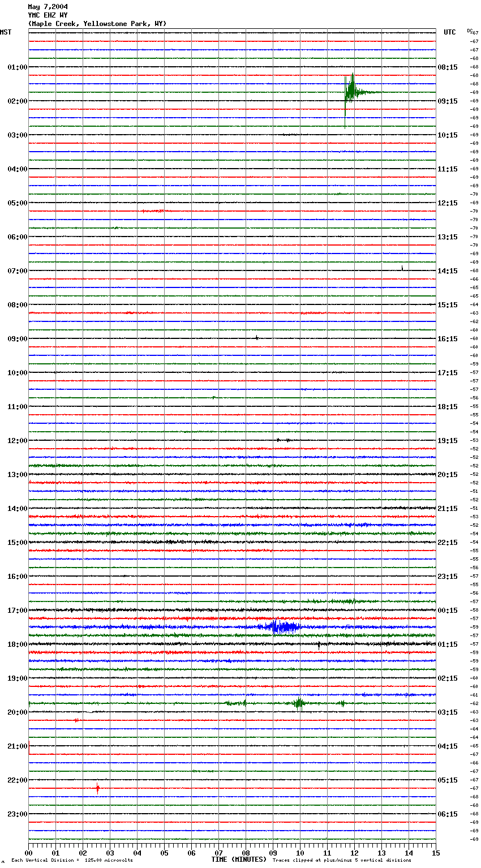This screenshot has height=868, width=481.
Task: Click the "DC" offset column header
Action: pyautogui.click(x=470, y=31)
